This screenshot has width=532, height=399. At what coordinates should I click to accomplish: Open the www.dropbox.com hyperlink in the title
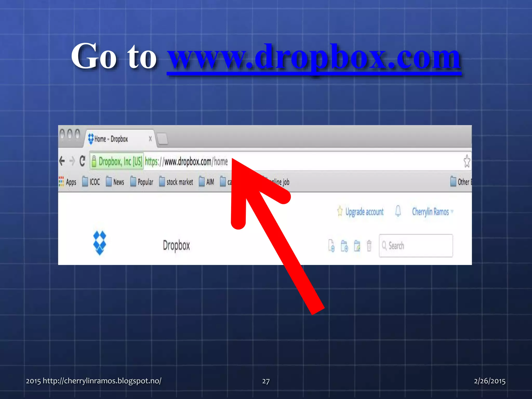coord(314,59)
